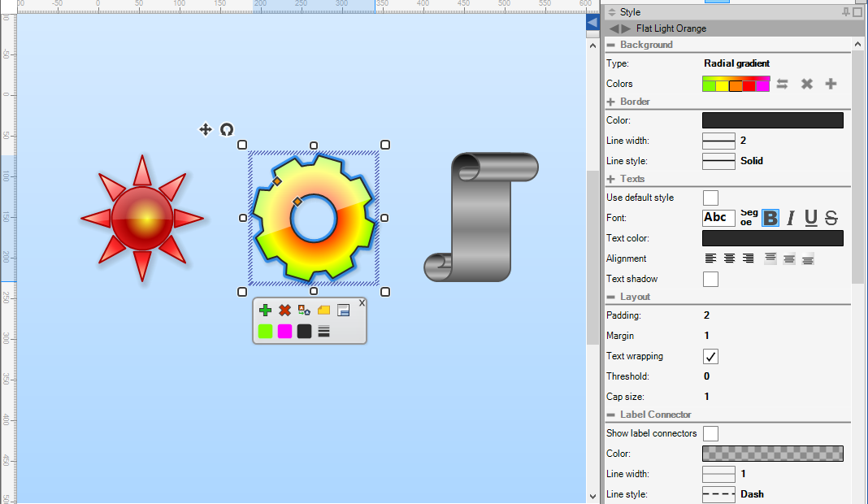This screenshot has width=868, height=504.
Task: Open border Line style Solid selector
Action: click(718, 161)
